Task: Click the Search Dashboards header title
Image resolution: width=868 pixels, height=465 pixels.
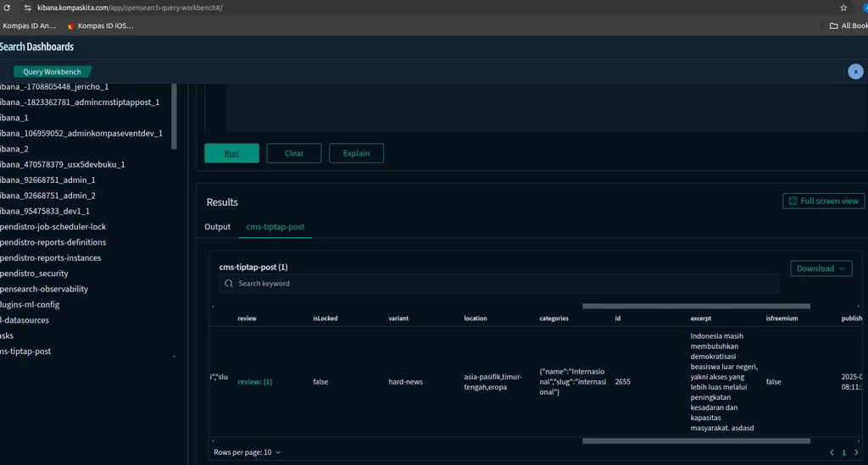Action: click(36, 47)
